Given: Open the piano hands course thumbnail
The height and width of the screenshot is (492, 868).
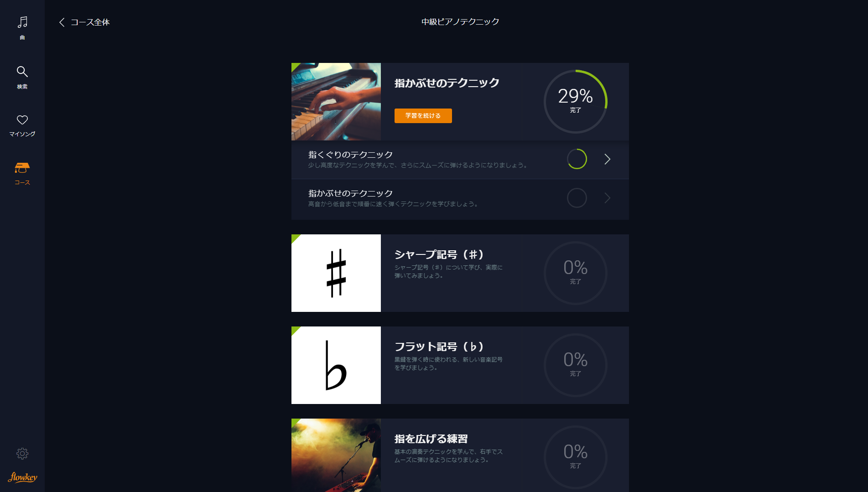Looking at the screenshot, I should coord(336,102).
